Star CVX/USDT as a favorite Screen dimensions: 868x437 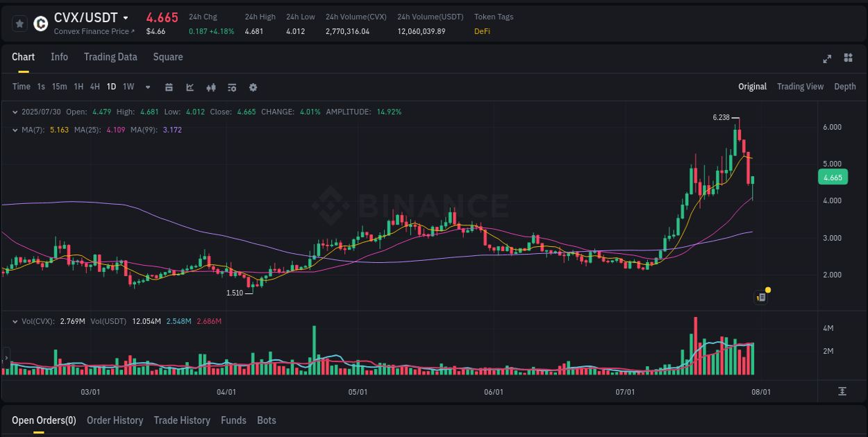19,23
